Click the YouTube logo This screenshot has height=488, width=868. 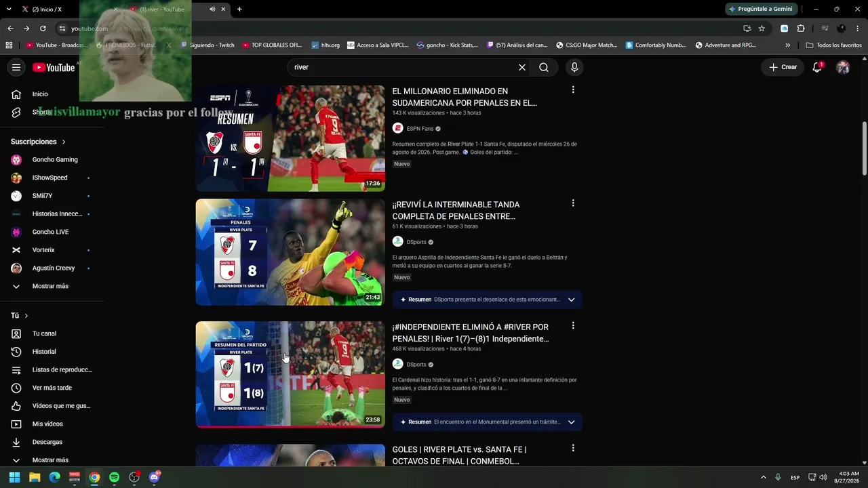54,67
